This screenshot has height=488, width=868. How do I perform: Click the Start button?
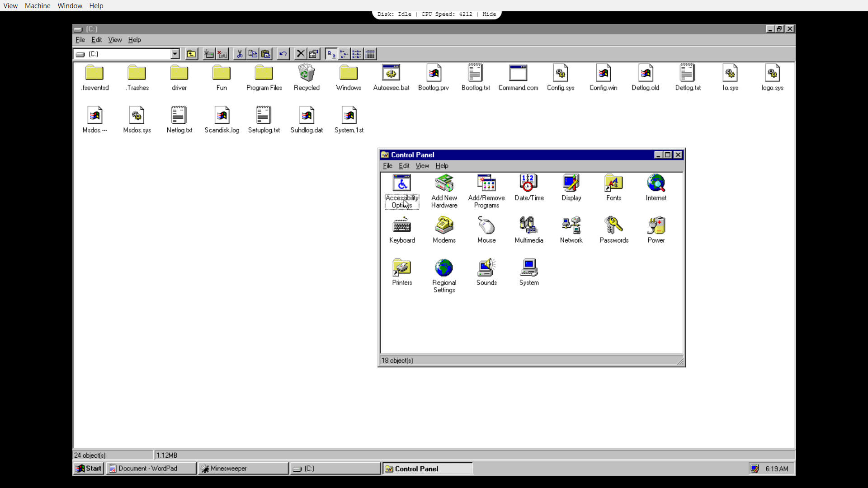[89, 469]
